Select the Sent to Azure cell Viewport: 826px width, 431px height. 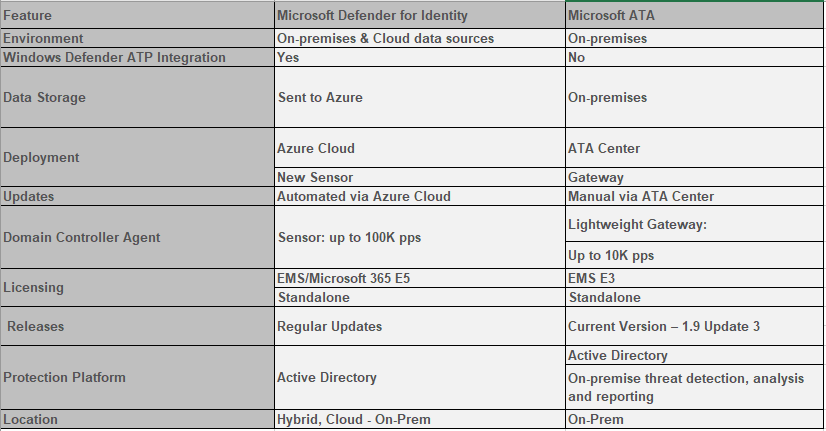[418, 98]
